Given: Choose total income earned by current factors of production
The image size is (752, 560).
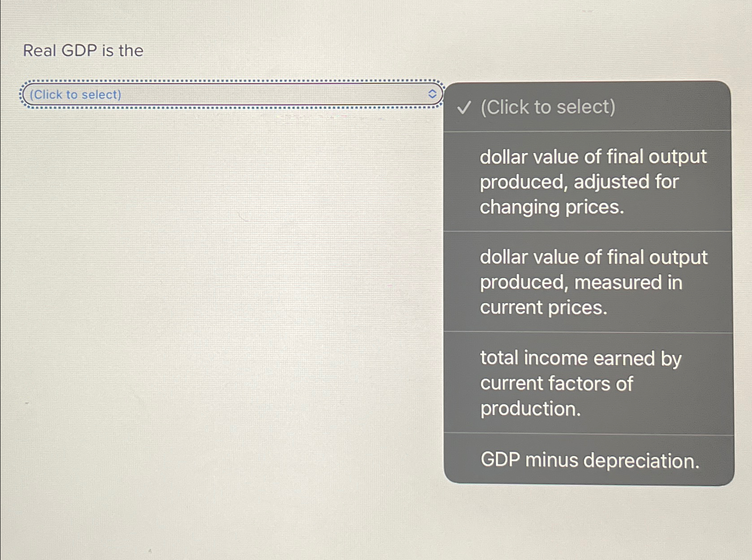Looking at the screenshot, I should click(x=581, y=383).
